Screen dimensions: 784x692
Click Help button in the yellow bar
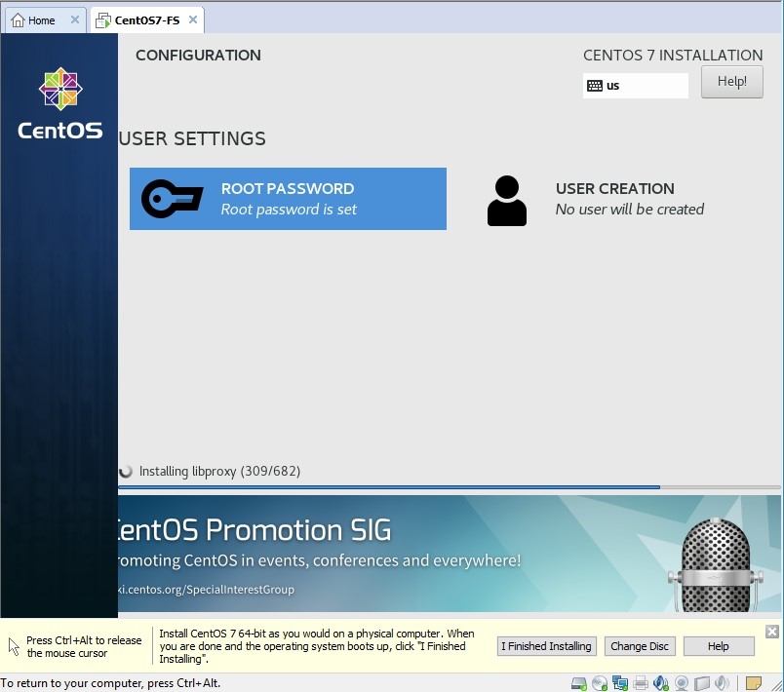[719, 646]
